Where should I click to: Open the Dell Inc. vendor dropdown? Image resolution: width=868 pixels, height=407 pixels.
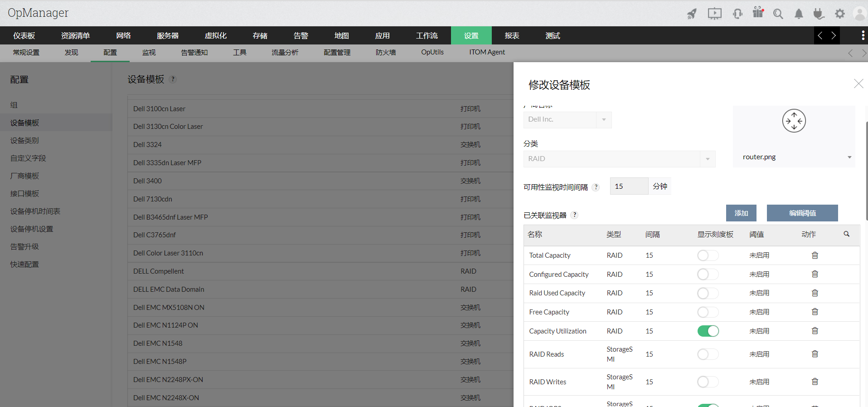pos(567,120)
